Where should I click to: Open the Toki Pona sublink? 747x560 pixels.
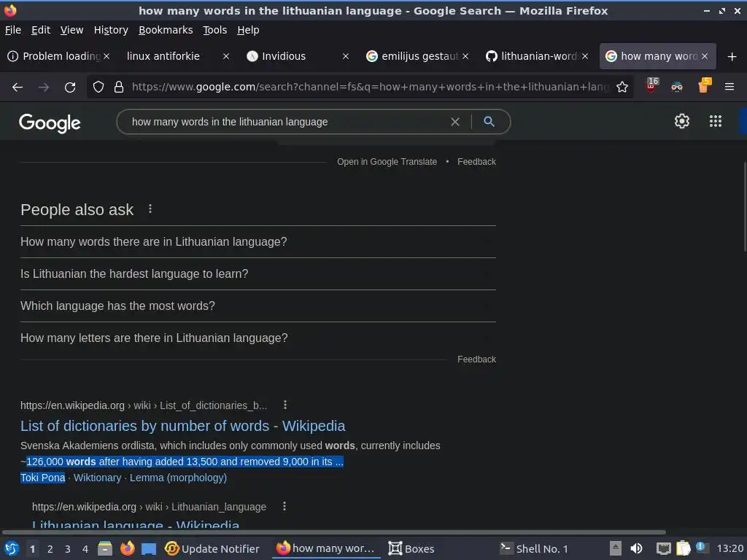[43, 478]
